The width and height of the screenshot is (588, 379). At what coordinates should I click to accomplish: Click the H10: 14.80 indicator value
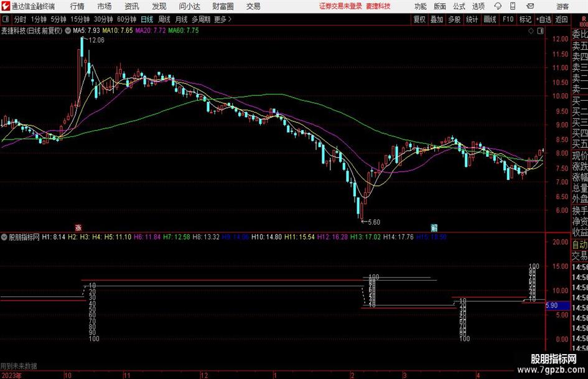pos(267,237)
